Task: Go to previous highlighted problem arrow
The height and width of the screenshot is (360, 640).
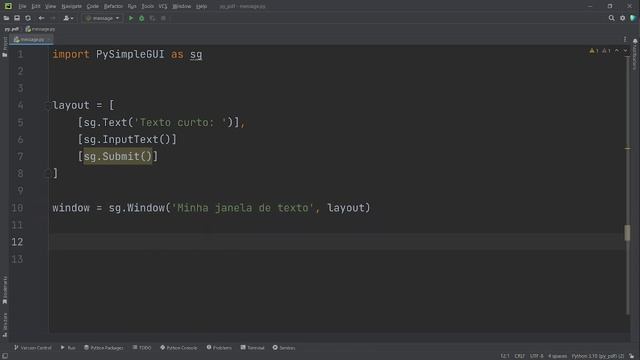Action: (617, 51)
